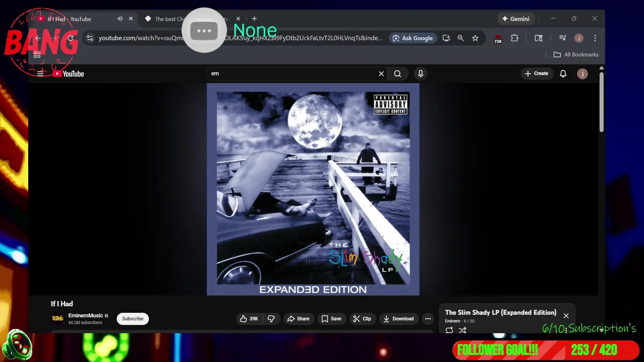Image resolution: width=644 pixels, height=362 pixels.
Task: Dislike the If I Had video
Action: (271, 319)
